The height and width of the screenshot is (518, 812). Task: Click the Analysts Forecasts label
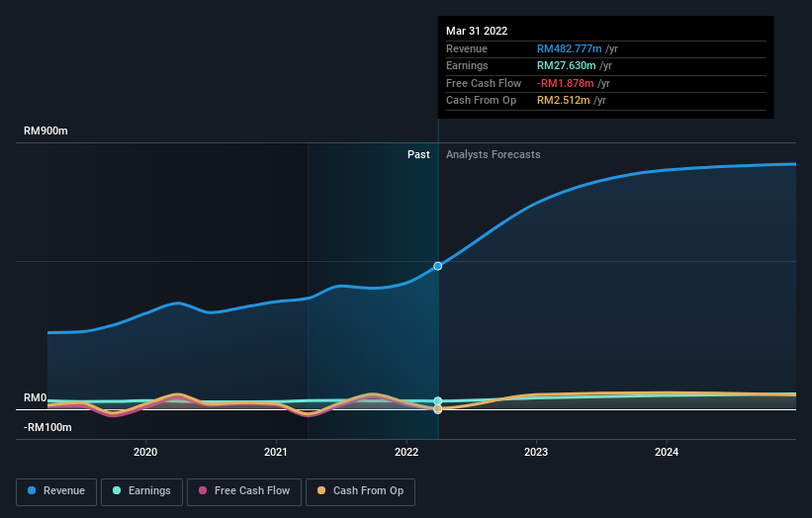point(493,155)
